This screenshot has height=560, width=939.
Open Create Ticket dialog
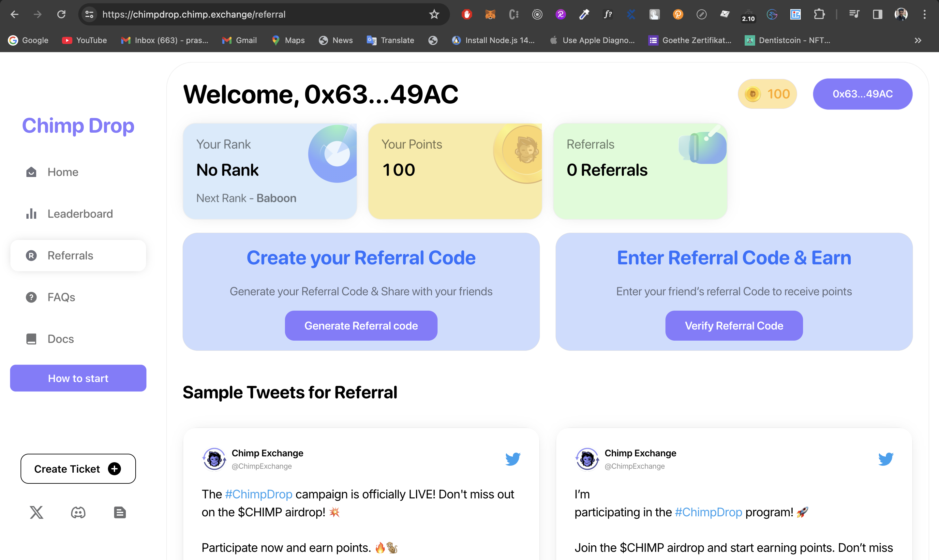point(78,469)
